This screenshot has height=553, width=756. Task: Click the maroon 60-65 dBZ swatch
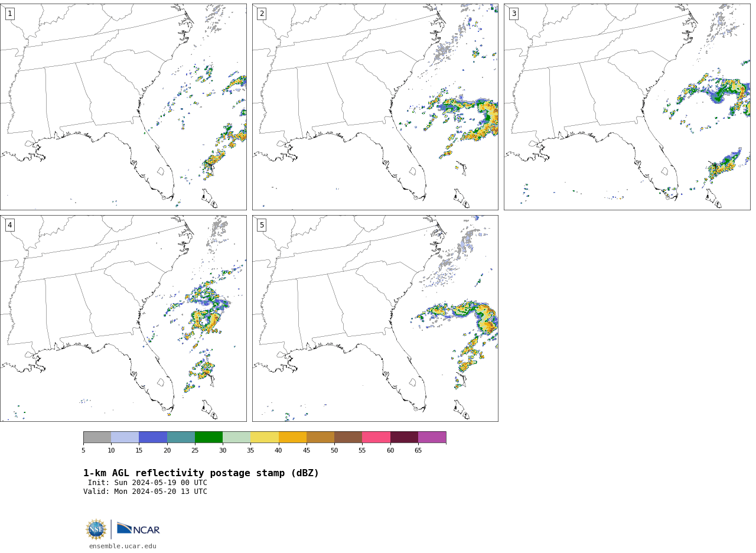click(404, 437)
